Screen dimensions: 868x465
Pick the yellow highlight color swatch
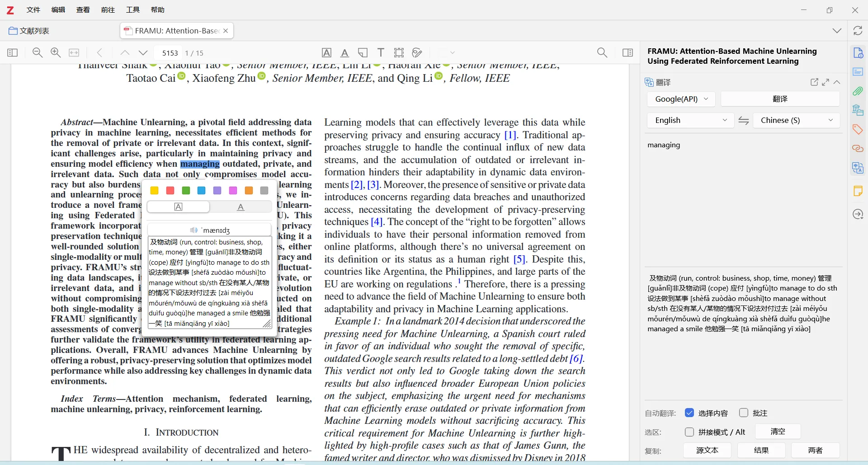coord(155,191)
